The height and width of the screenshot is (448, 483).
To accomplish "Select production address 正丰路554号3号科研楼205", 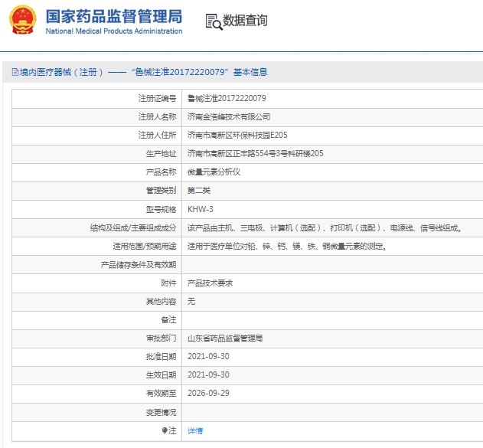I will coord(256,153).
